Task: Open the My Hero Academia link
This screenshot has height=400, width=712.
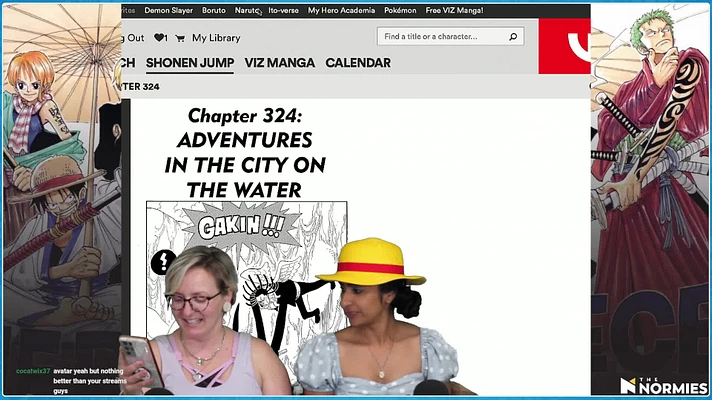Action: click(341, 10)
